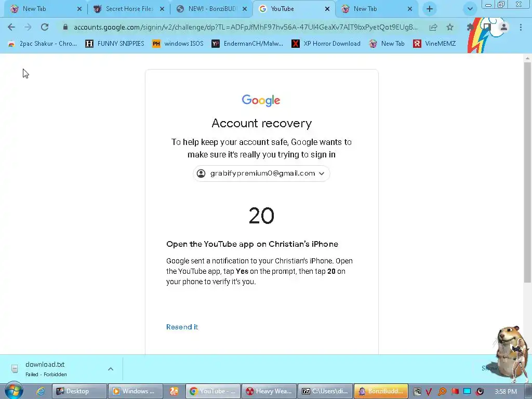
Task: Open the Extensions puzzle icon
Action: click(470, 27)
